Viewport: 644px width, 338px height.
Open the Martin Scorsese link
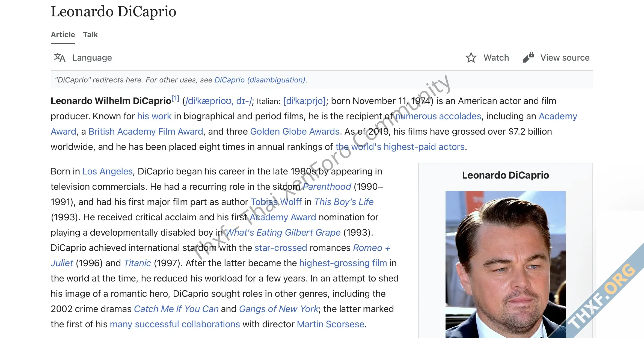[x=331, y=324]
